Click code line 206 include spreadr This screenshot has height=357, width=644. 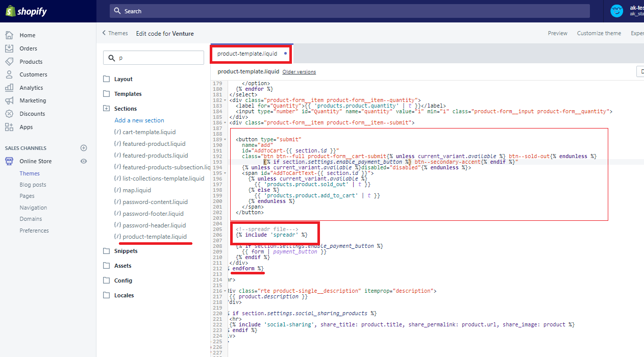coord(271,235)
